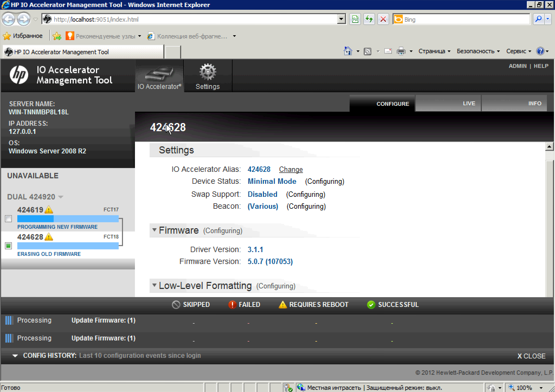The height and width of the screenshot is (392, 555).
Task: Collapse the CONFIG HISTORY arrow
Action: click(15, 356)
